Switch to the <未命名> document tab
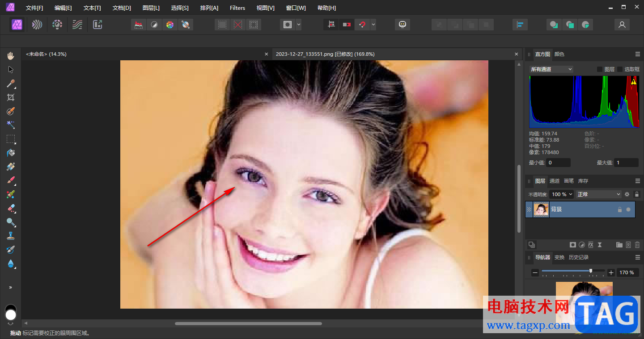Image resolution: width=644 pixels, height=339 pixels. click(47, 54)
